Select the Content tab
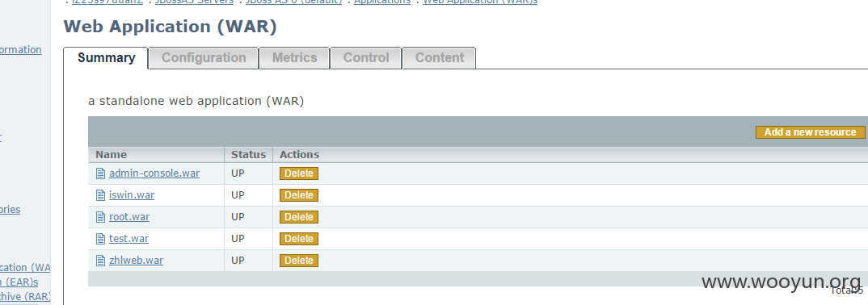The image size is (868, 305). coord(439,58)
